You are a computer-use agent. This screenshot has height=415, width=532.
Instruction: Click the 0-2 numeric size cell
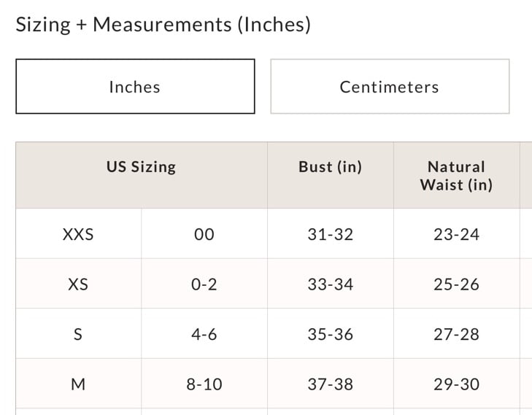click(x=204, y=284)
